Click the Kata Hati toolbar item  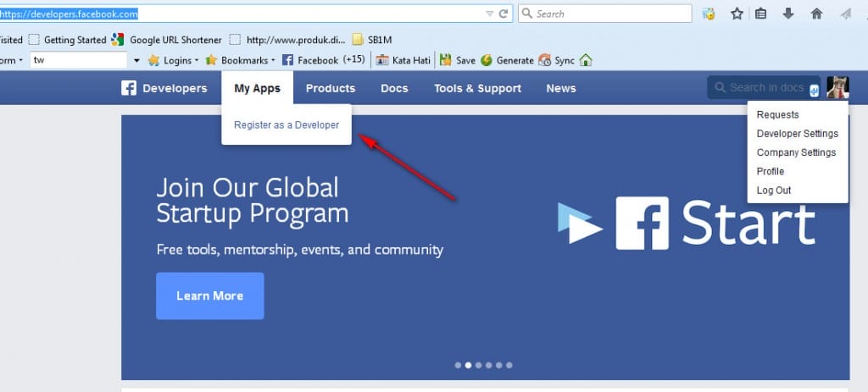tap(403, 60)
